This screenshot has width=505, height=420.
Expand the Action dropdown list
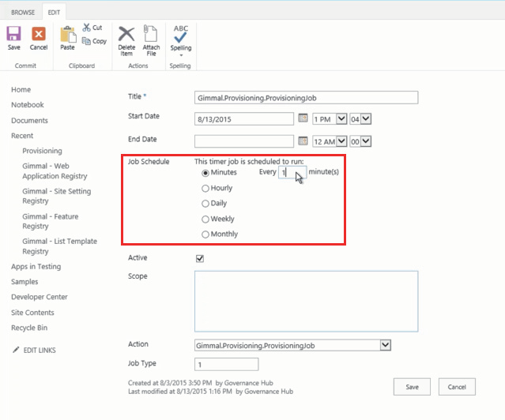(385, 345)
